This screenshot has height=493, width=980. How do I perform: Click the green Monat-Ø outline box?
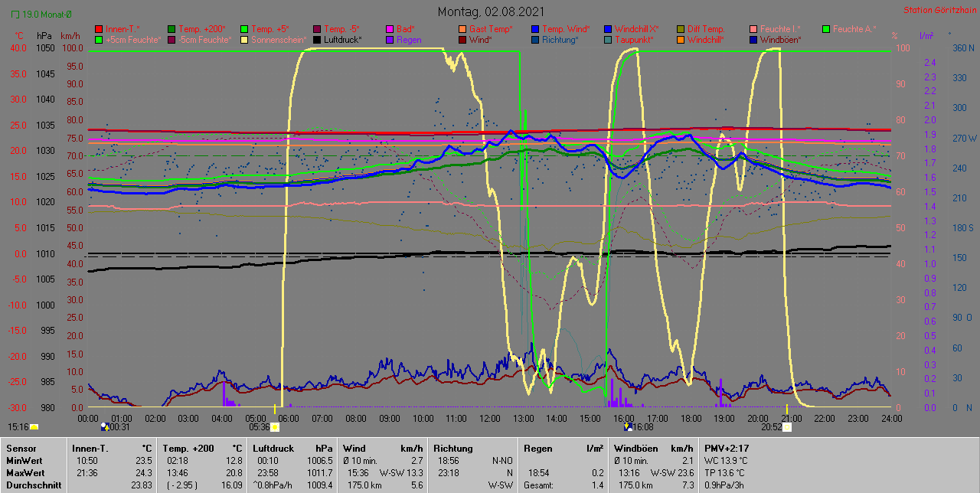coord(17,15)
